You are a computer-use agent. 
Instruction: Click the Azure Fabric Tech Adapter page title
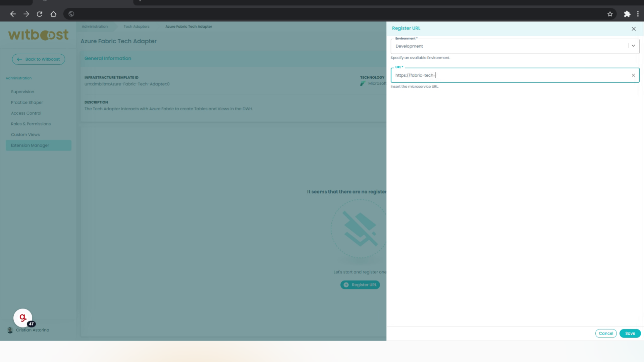(118, 41)
